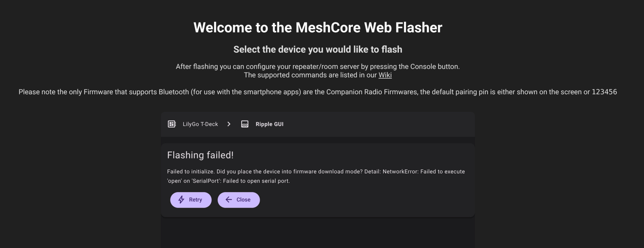Click the left arrow icon on Close

pos(229,200)
